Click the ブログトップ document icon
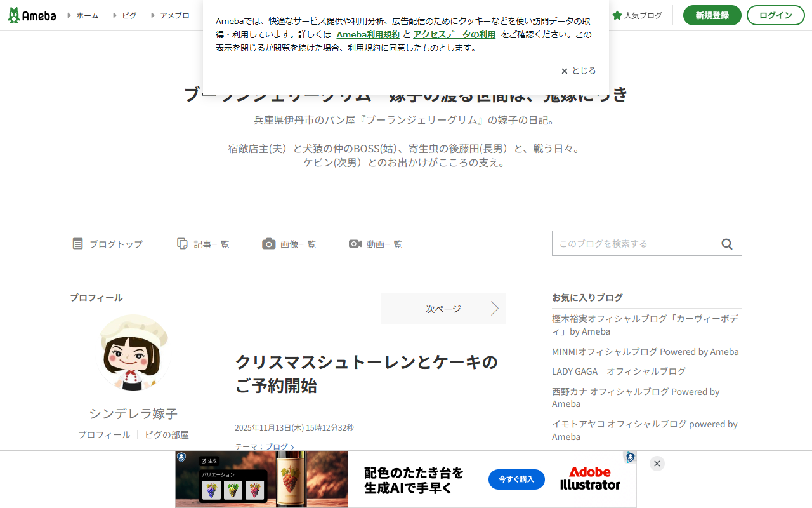This screenshot has height=508, width=812. click(77, 244)
